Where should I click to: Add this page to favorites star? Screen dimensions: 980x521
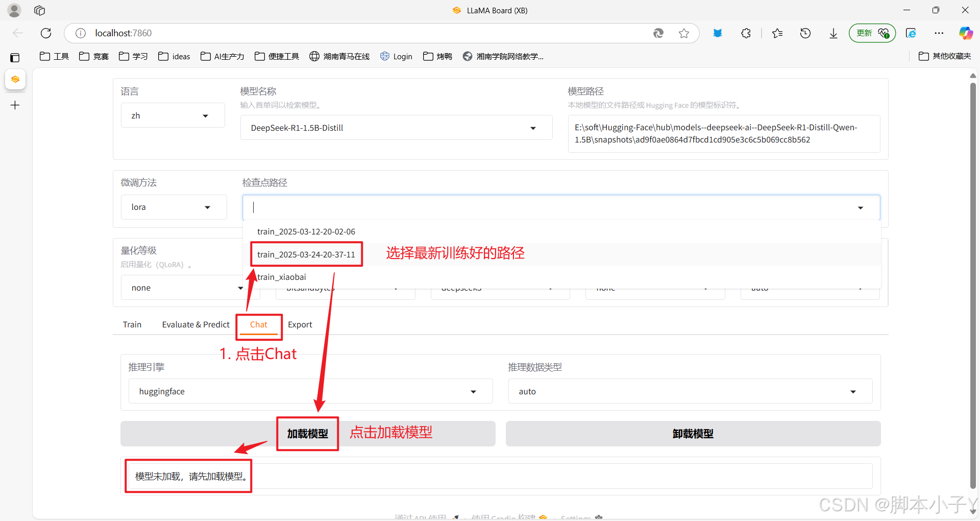(x=684, y=33)
